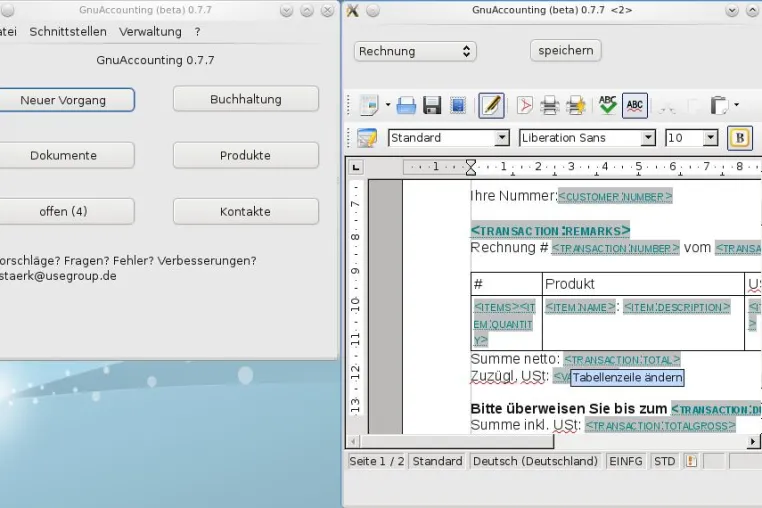Click the <ITEMS><ITEM:QUANTITY> table cell
This screenshot has width=762, height=508.
506,323
